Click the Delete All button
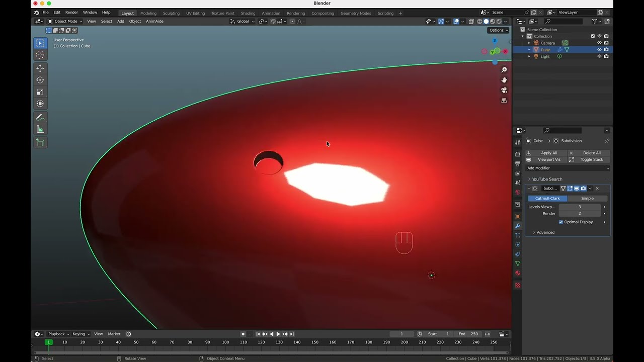 point(592,153)
